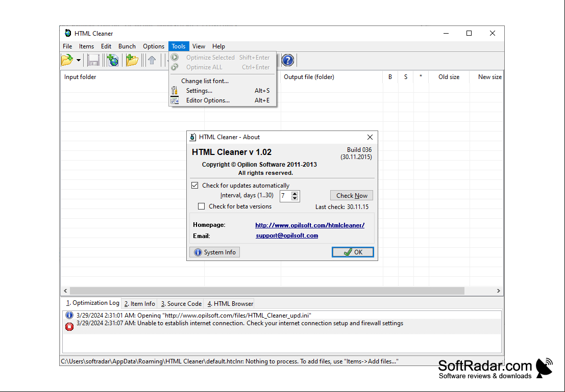Click the right arrow of horizontal scrollbar
The width and height of the screenshot is (565, 392).
click(x=499, y=291)
